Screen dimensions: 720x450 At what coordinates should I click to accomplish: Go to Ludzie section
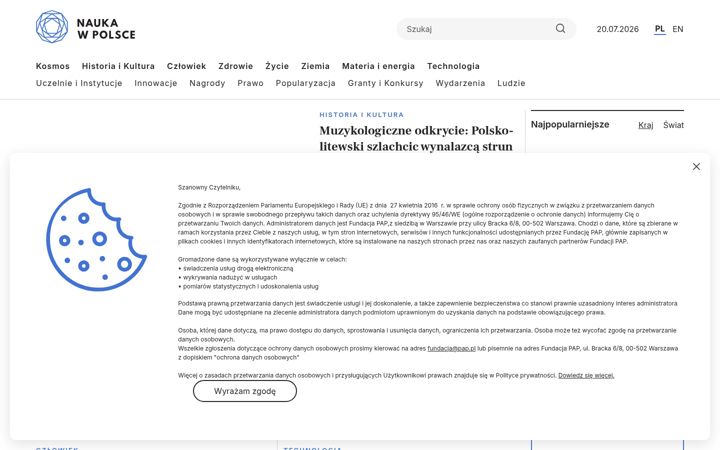(511, 83)
